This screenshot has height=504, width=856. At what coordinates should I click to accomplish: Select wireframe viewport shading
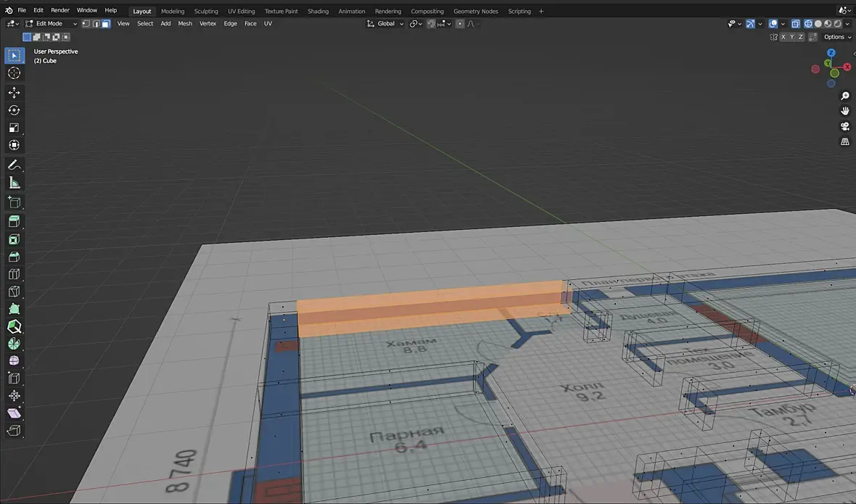point(808,23)
